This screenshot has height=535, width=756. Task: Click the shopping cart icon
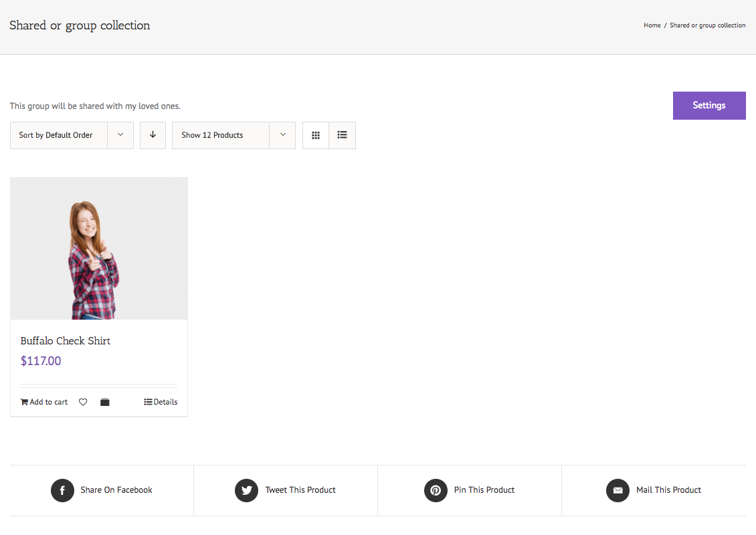[25, 402]
